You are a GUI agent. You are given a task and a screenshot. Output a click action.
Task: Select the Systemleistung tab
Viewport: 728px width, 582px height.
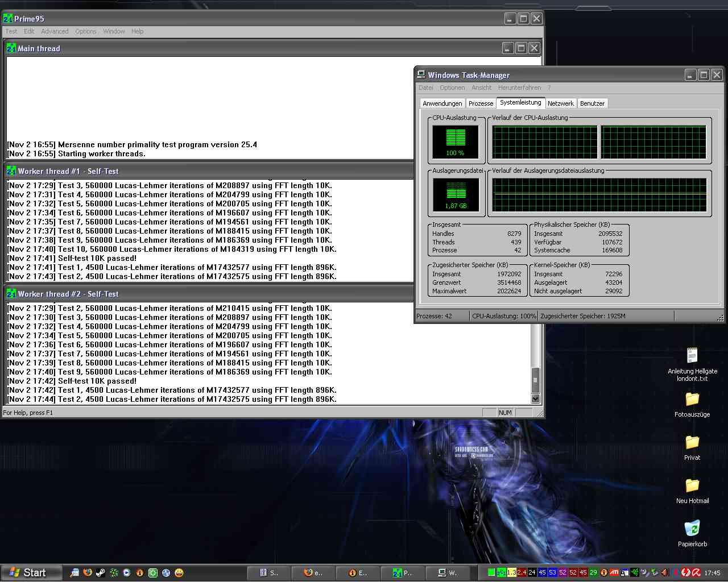[x=520, y=102]
